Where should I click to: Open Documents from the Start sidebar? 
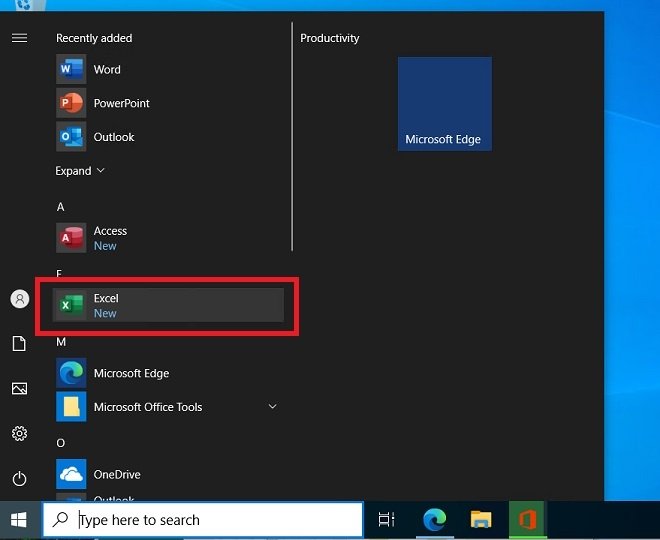click(x=19, y=343)
